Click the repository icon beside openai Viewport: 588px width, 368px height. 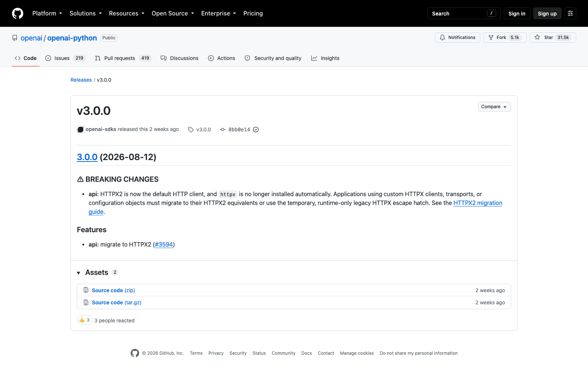[15, 38]
